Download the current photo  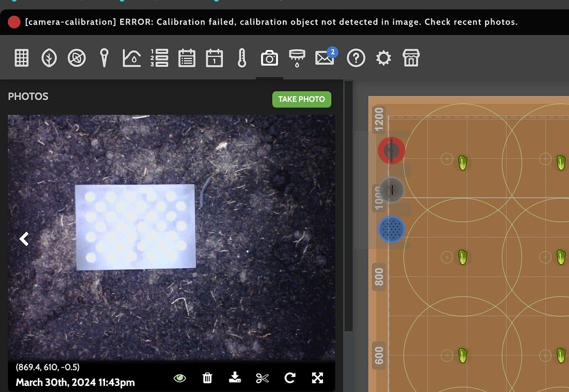click(234, 378)
